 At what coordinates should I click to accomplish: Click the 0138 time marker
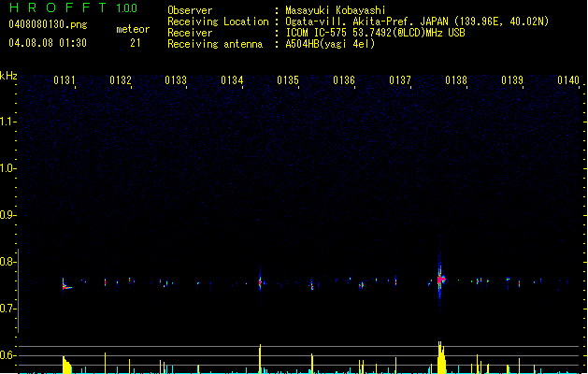pyautogui.click(x=456, y=80)
